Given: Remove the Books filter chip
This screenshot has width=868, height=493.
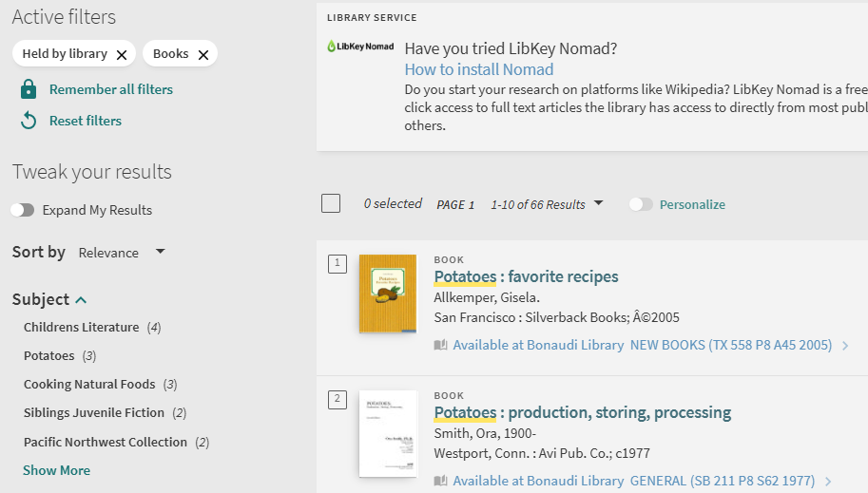Looking at the screenshot, I should tap(203, 55).
